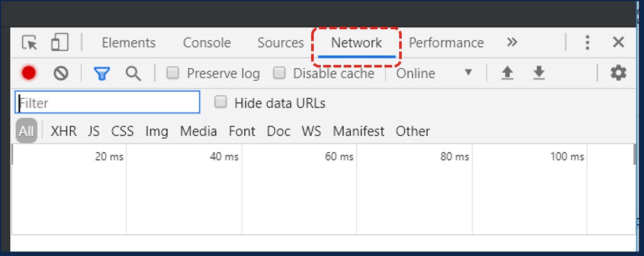Enable the Preserve log checkbox
The image size is (644, 256).
173,73
